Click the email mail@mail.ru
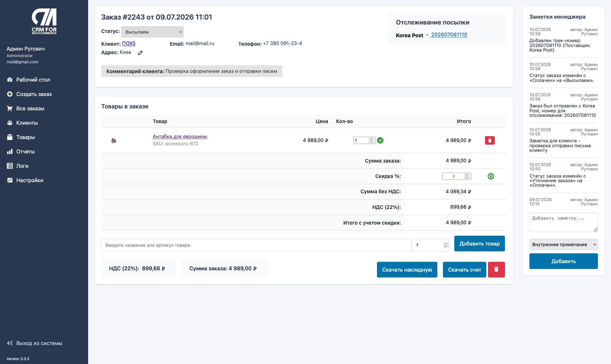Screen dimensions: 611x364 click(200, 43)
